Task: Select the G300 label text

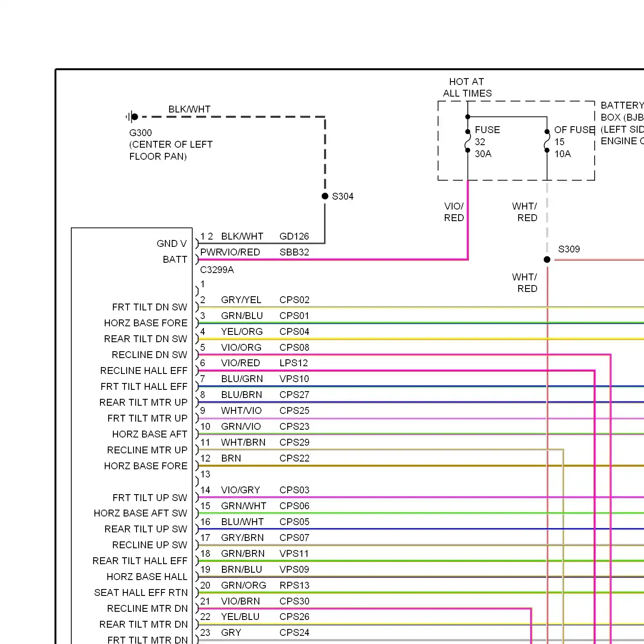Action: [x=140, y=133]
